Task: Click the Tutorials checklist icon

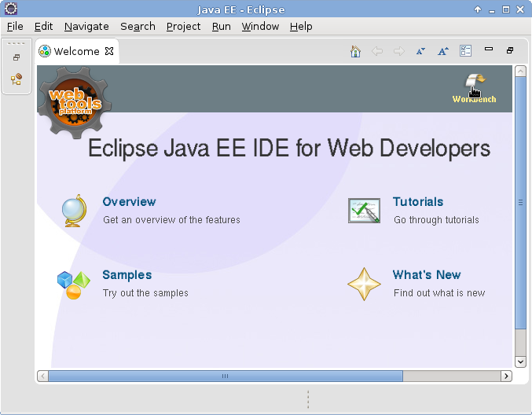Action: [364, 211]
